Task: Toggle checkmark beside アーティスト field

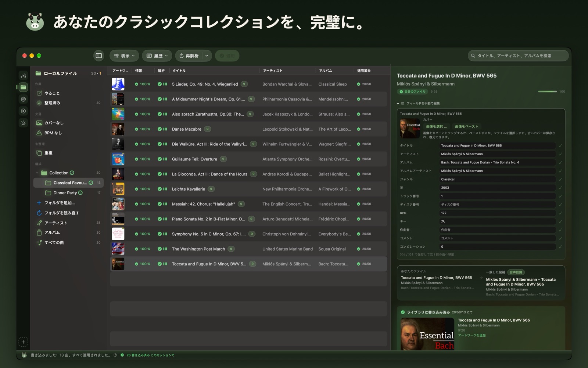Action: tap(560, 154)
